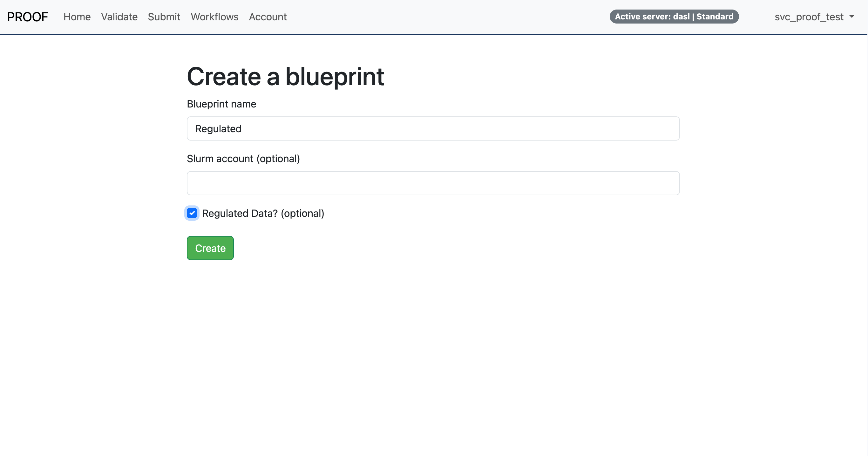This screenshot has width=868, height=456.
Task: Visit the Account page
Action: (268, 17)
